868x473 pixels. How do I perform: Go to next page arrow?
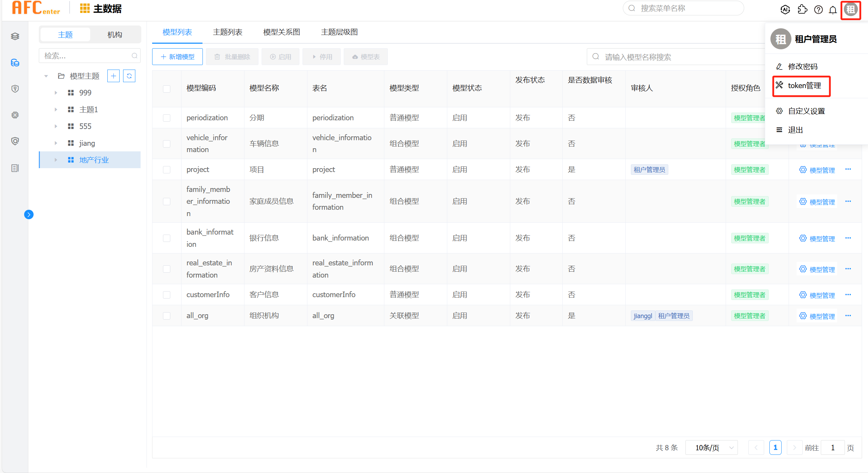794,447
